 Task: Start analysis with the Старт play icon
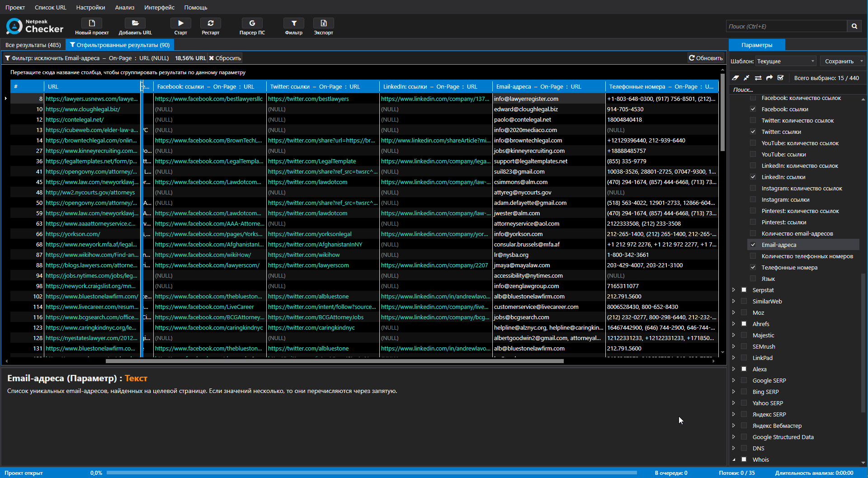pyautogui.click(x=180, y=23)
